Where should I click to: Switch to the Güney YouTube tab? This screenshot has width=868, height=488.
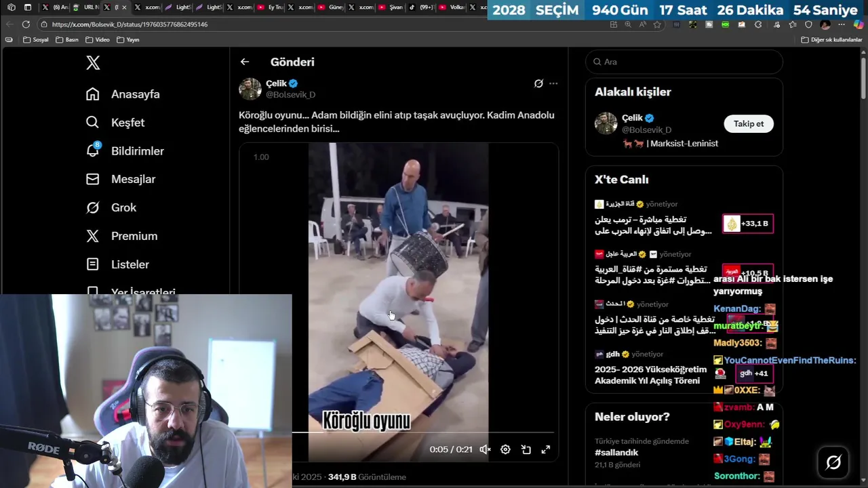tap(330, 7)
